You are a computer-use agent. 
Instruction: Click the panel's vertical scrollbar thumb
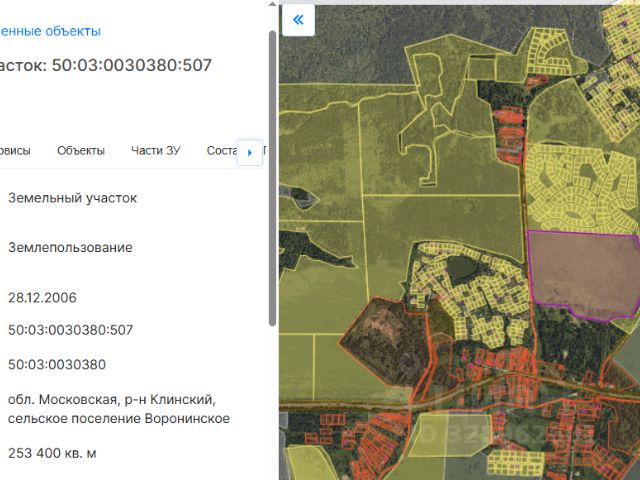pyautogui.click(x=273, y=178)
